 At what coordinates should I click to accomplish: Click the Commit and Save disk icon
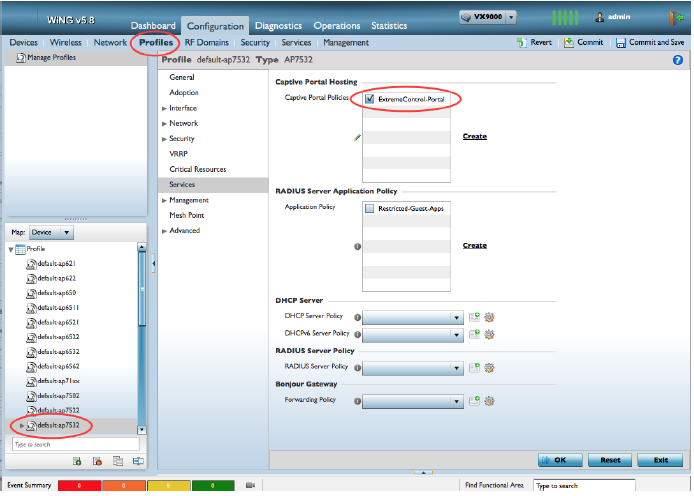tap(621, 42)
